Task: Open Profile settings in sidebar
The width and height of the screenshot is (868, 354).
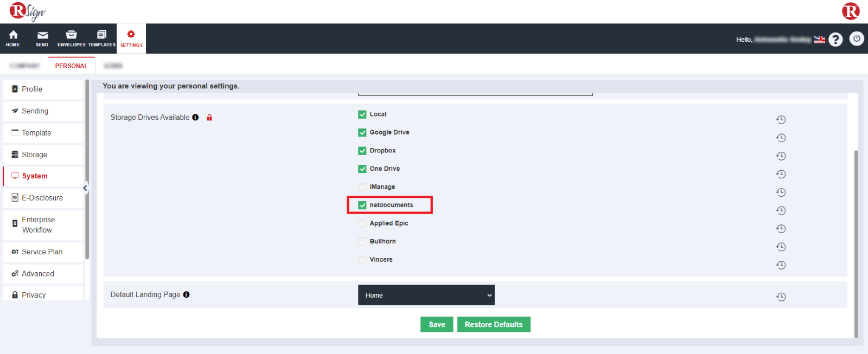Action: click(x=43, y=89)
